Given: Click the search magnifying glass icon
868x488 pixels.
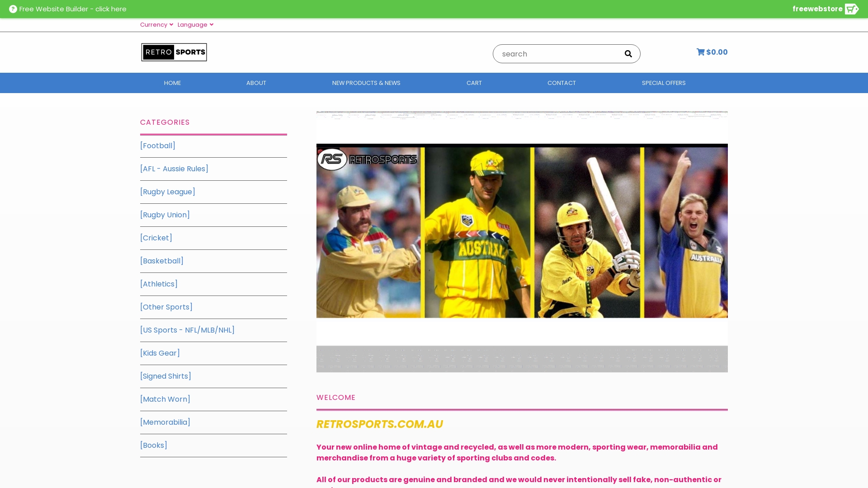Looking at the screenshot, I should pyautogui.click(x=628, y=54).
